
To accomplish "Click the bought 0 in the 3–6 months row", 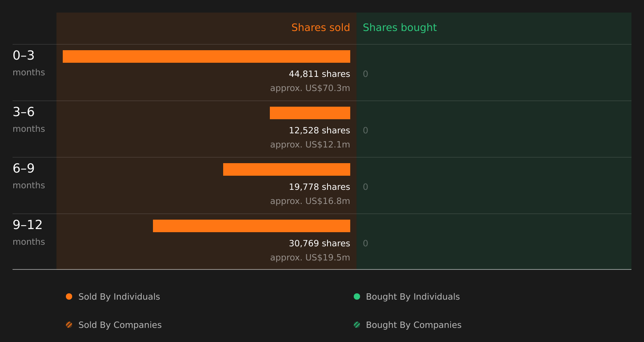I will [x=366, y=131].
